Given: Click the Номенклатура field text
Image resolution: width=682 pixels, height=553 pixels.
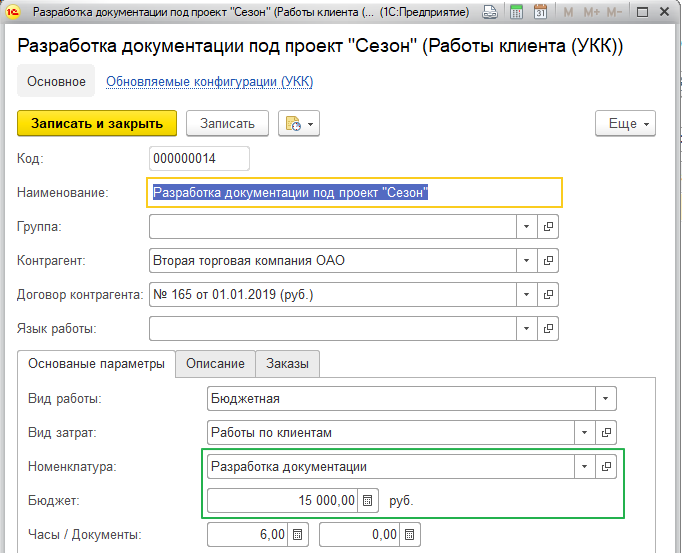Looking at the screenshot, I should [391, 466].
